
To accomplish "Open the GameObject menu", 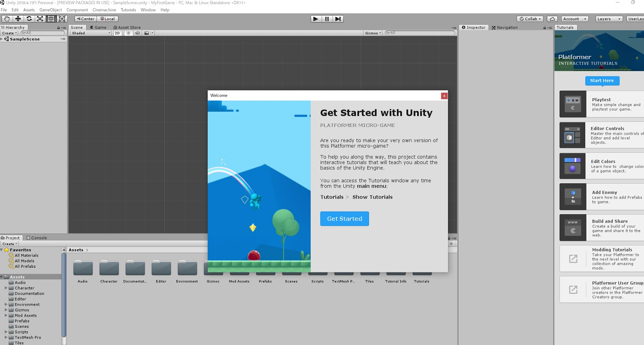I will coord(50,9).
